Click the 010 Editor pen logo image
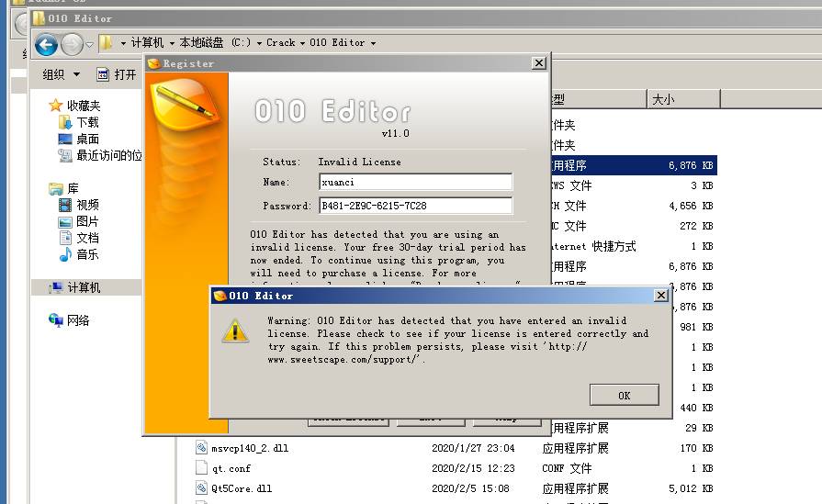This screenshot has height=504, width=822. tap(185, 105)
